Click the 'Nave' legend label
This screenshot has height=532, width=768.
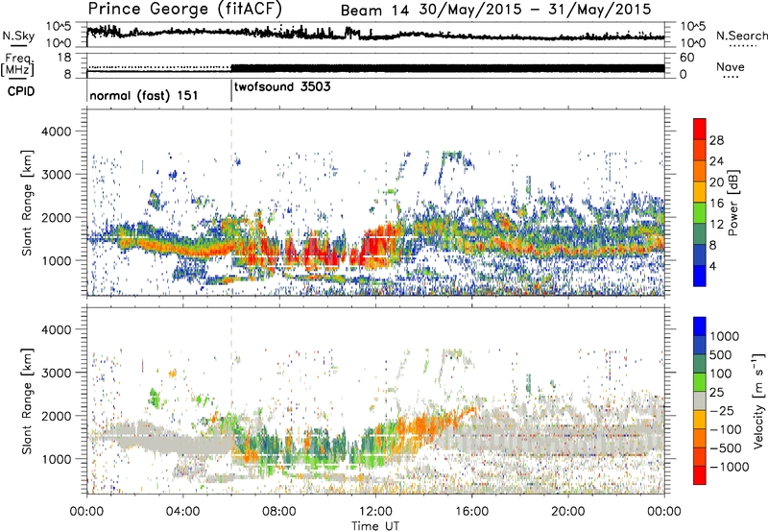731,66
